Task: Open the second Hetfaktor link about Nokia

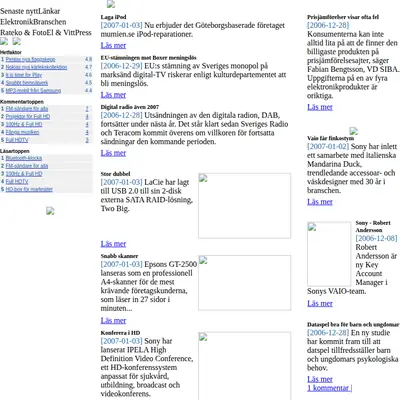Action: click(x=36, y=67)
